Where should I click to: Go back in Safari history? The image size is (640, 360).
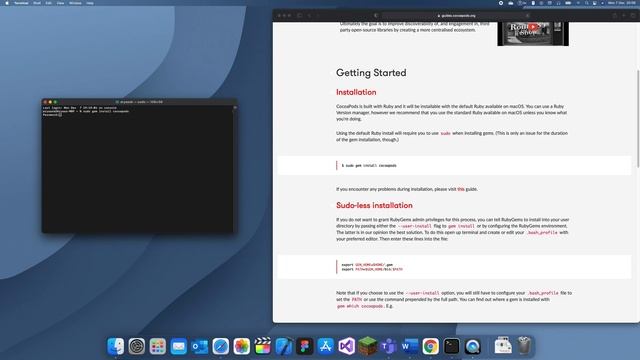(x=309, y=16)
